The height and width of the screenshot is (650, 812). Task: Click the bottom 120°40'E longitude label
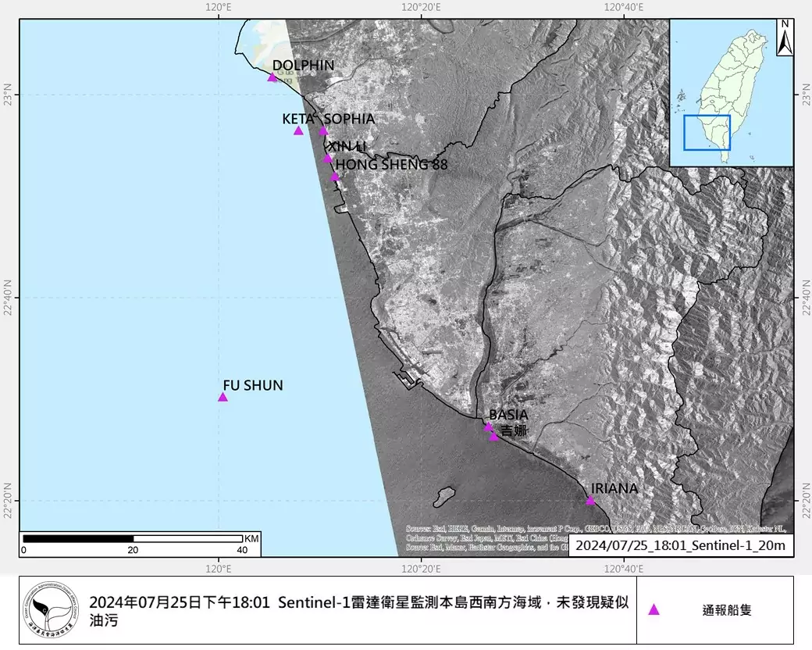(624, 569)
